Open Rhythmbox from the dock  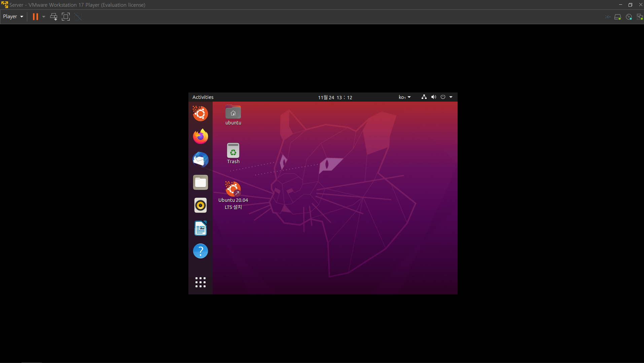point(201,205)
